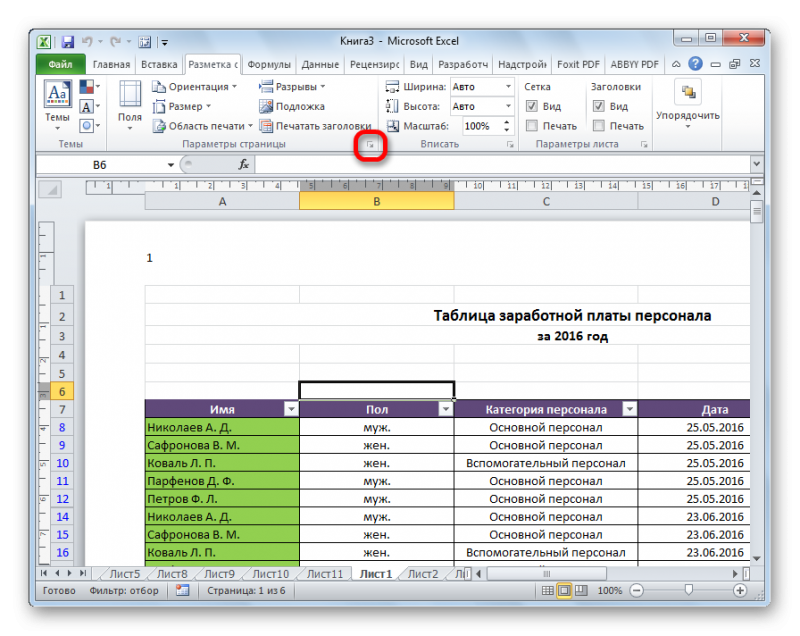This screenshot has height=636, width=800.
Task: Open the Поля margins menu
Action: pos(130,105)
